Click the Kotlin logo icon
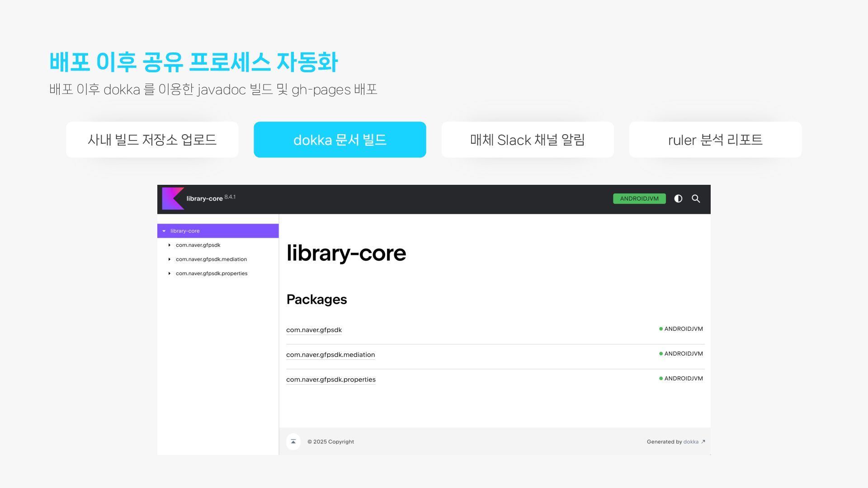 (172, 199)
